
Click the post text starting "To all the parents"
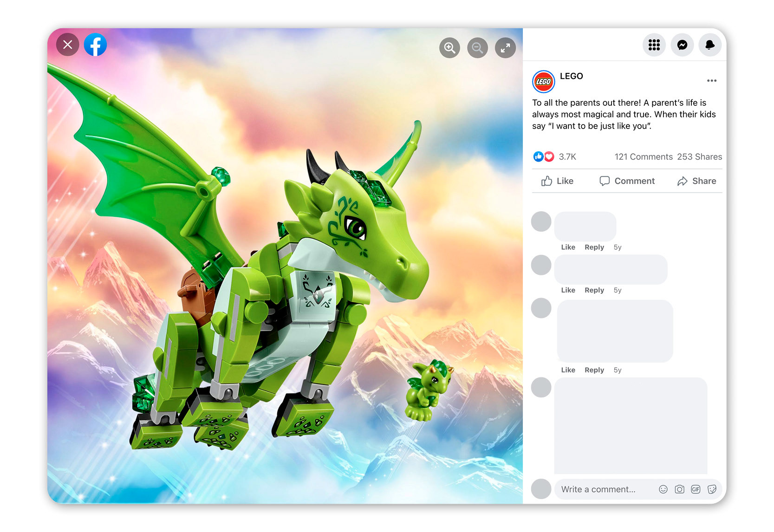[624, 114]
